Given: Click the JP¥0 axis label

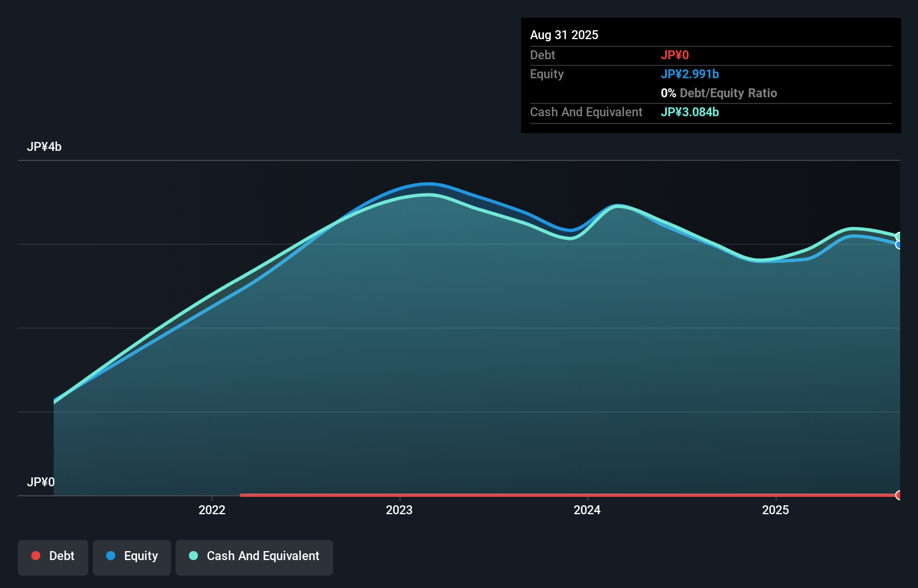Looking at the screenshot, I should click(x=41, y=482).
